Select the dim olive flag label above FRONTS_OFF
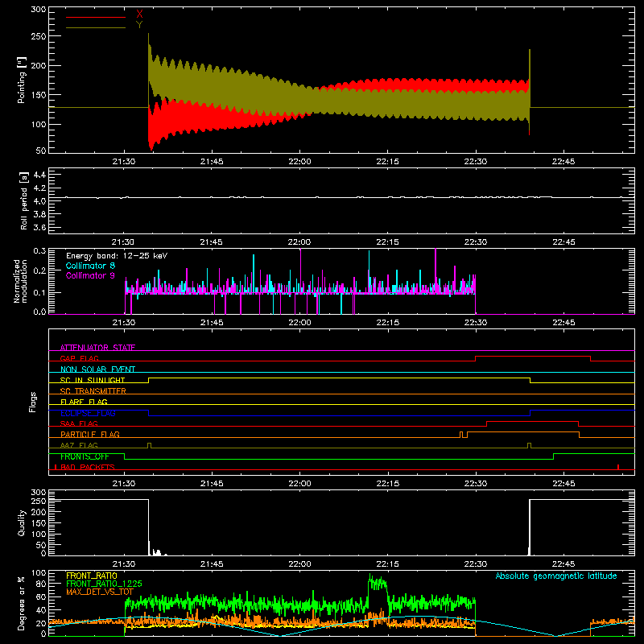Screen dimensions: 644x644 [x=79, y=445]
